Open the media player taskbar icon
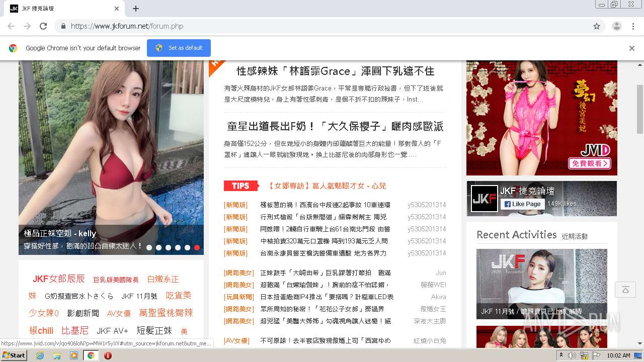644x362 pixels. pyautogui.click(x=74, y=355)
